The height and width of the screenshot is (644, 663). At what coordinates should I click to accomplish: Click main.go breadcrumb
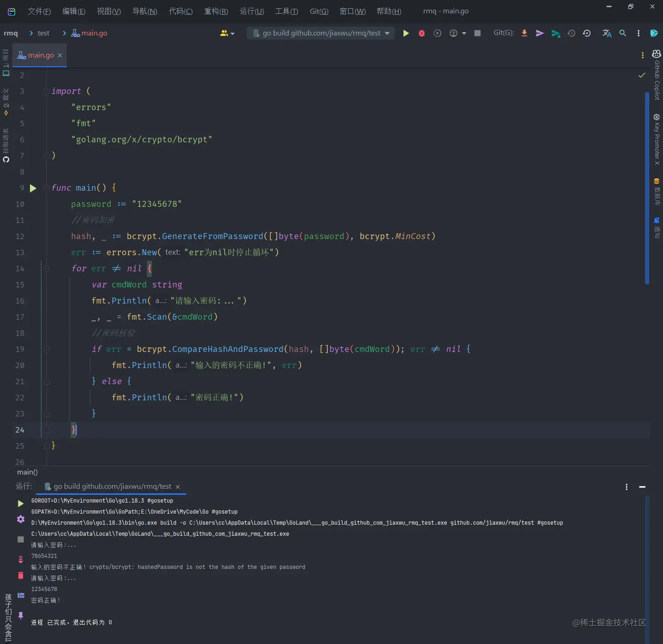[x=89, y=33]
